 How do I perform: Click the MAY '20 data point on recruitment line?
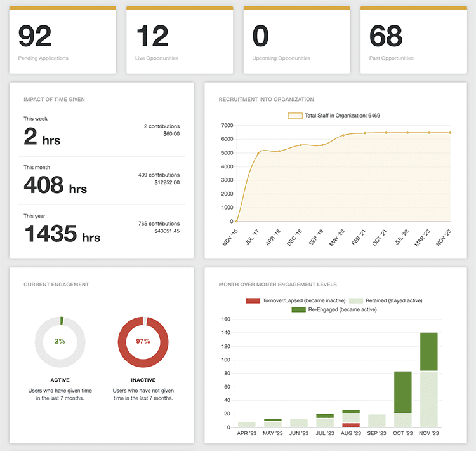click(x=343, y=135)
